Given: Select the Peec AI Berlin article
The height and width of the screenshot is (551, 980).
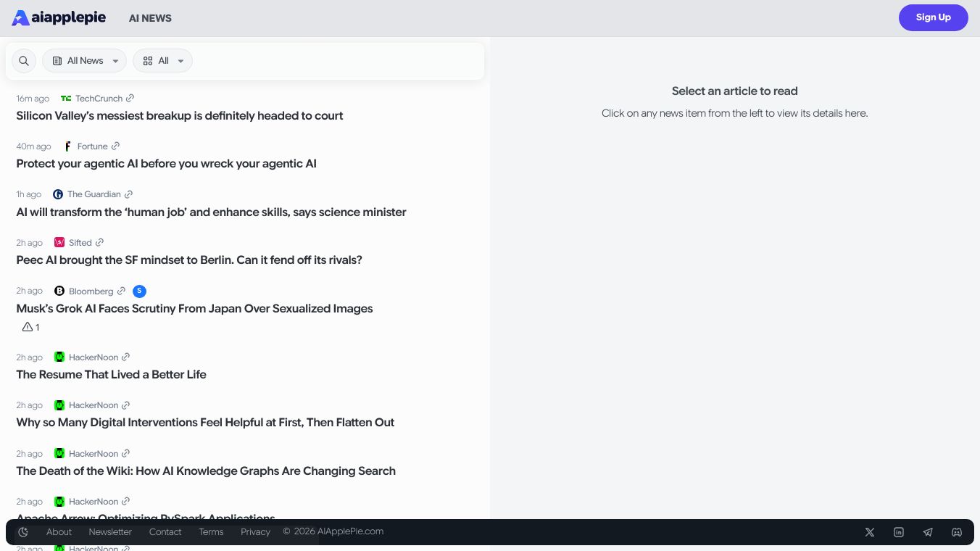Looking at the screenshot, I should pos(189,260).
